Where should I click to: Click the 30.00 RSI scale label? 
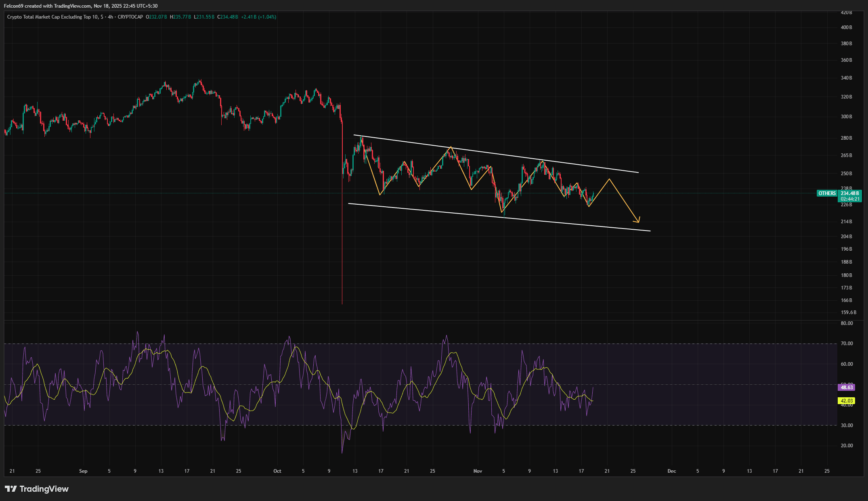847,426
